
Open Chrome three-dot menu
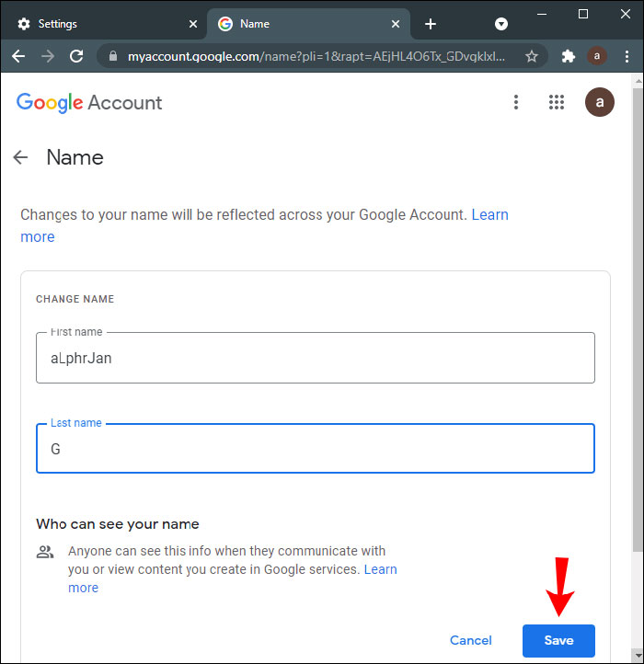pyautogui.click(x=626, y=56)
